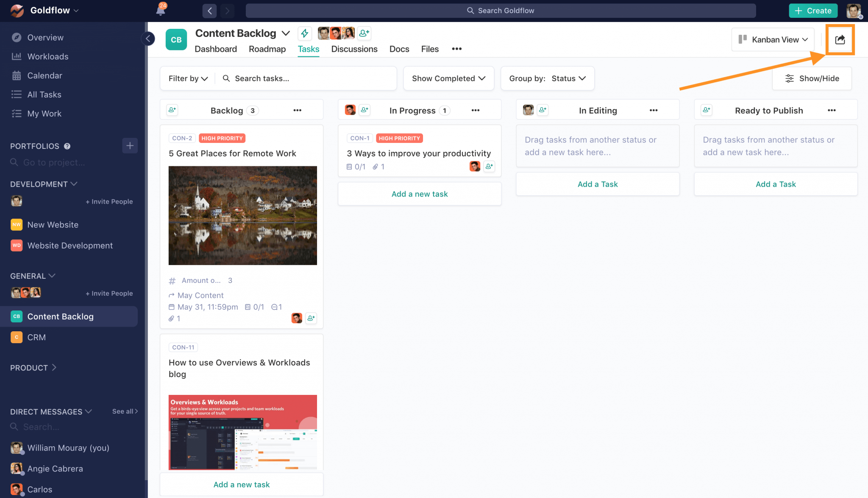Open the Kanban View dropdown

[772, 39]
